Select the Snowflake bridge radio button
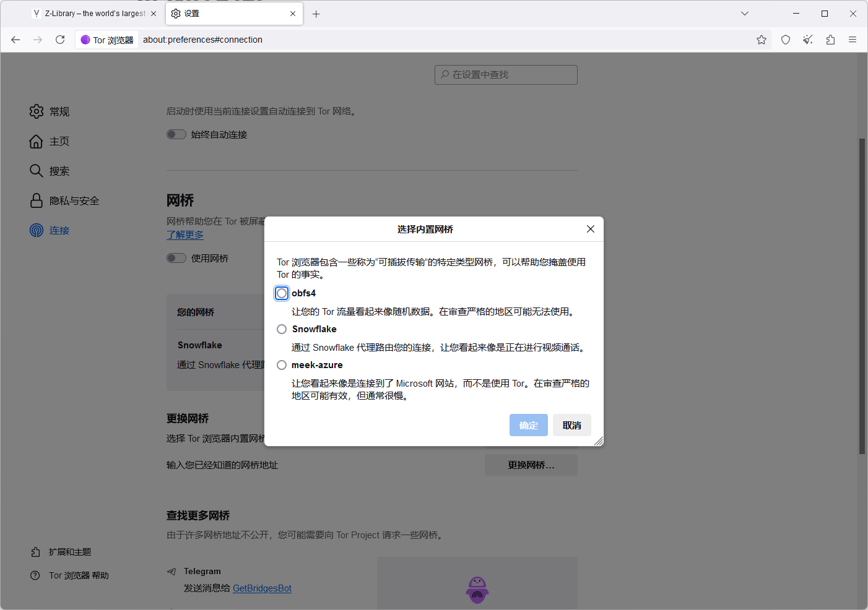The width and height of the screenshot is (868, 610). tap(282, 329)
